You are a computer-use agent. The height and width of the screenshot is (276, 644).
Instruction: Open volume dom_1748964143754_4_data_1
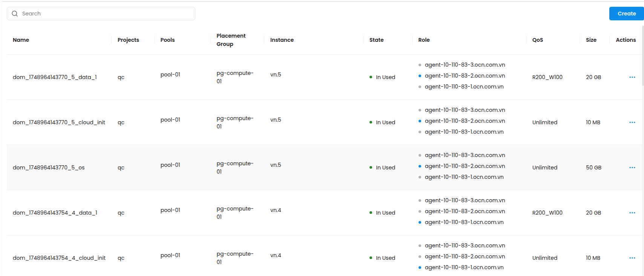tap(55, 213)
